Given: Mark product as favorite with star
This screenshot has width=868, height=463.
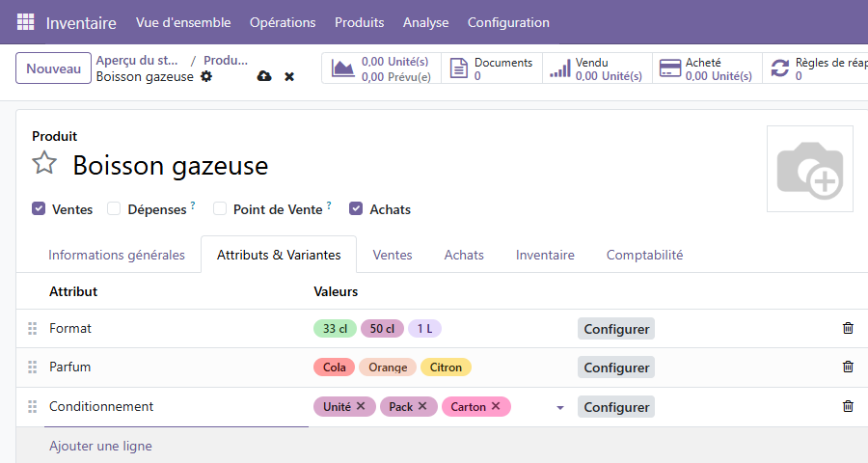Looking at the screenshot, I should pos(44,163).
